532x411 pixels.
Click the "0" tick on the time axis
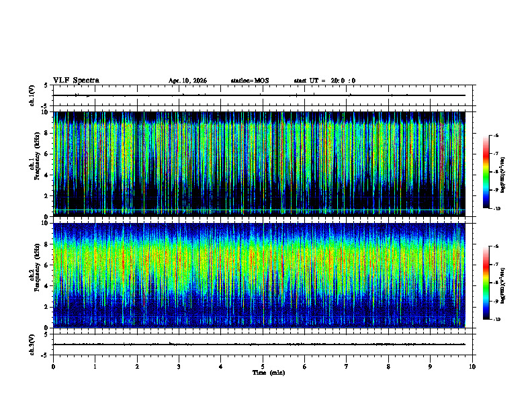pyautogui.click(x=53, y=367)
